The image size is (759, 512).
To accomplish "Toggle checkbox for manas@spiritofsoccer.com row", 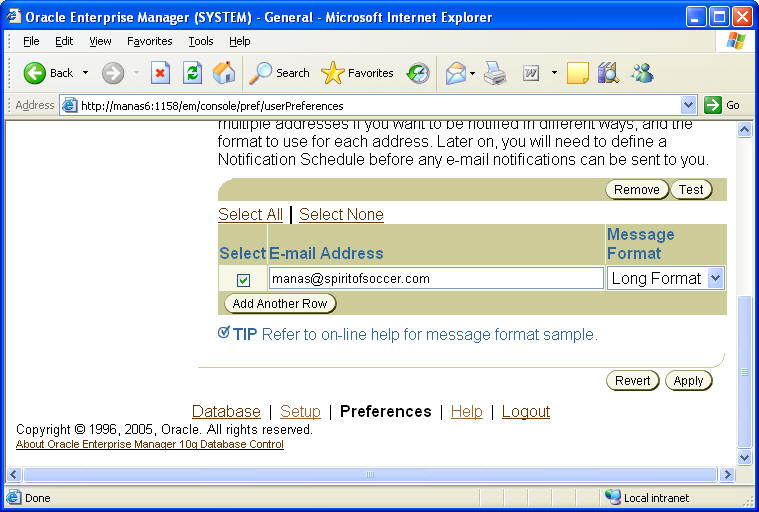I will (x=243, y=280).
